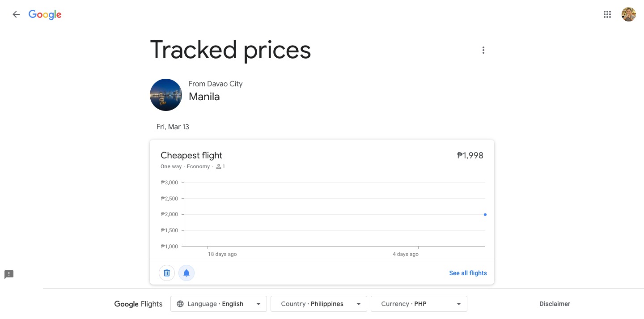Click the passenger count icon
Image resolution: width=644 pixels, height=319 pixels.
219,166
